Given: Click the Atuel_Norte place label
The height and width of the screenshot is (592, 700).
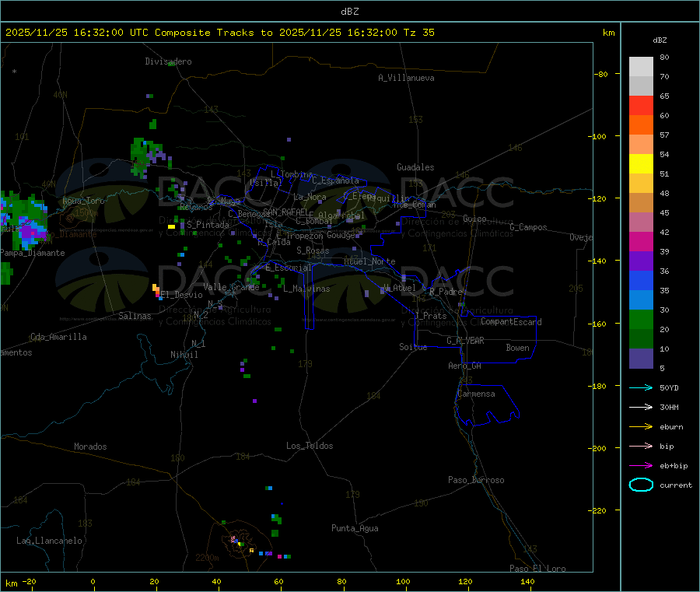Looking at the screenshot, I should coord(369,261).
